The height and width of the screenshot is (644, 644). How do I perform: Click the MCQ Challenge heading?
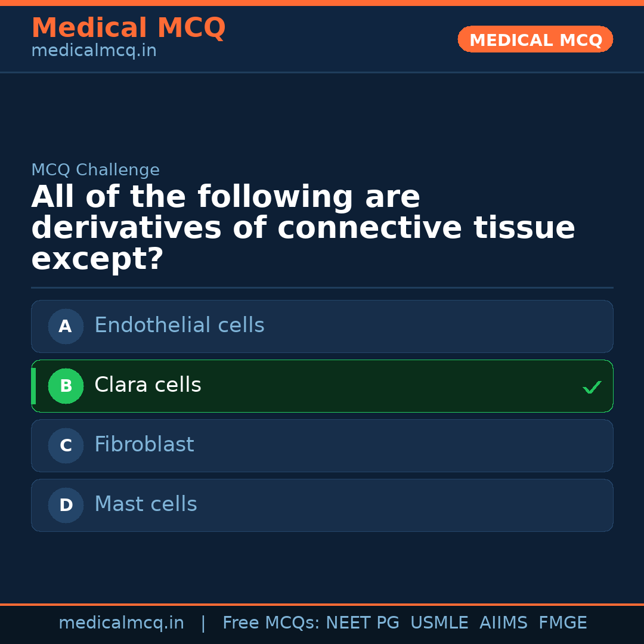(x=95, y=169)
